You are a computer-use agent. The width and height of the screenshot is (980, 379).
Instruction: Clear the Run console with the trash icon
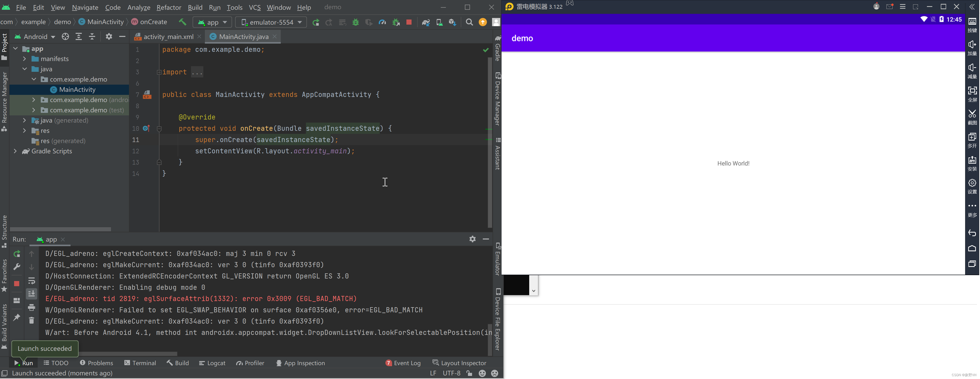tap(32, 320)
